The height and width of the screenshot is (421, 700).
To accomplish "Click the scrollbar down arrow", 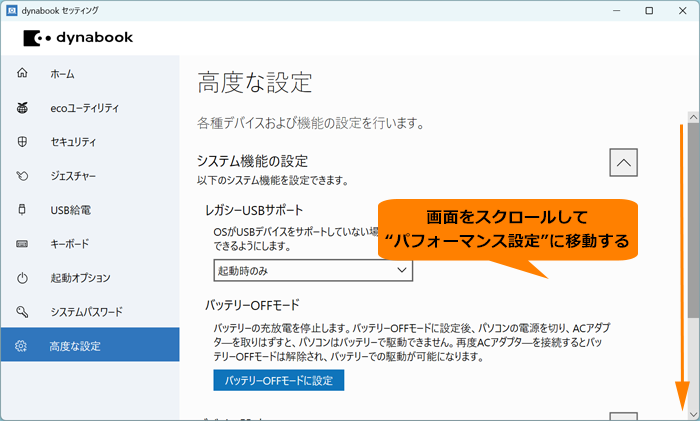I will point(693,414).
